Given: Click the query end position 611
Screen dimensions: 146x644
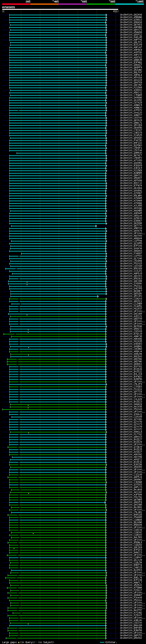Looking at the screenshot, I should [115, 11].
